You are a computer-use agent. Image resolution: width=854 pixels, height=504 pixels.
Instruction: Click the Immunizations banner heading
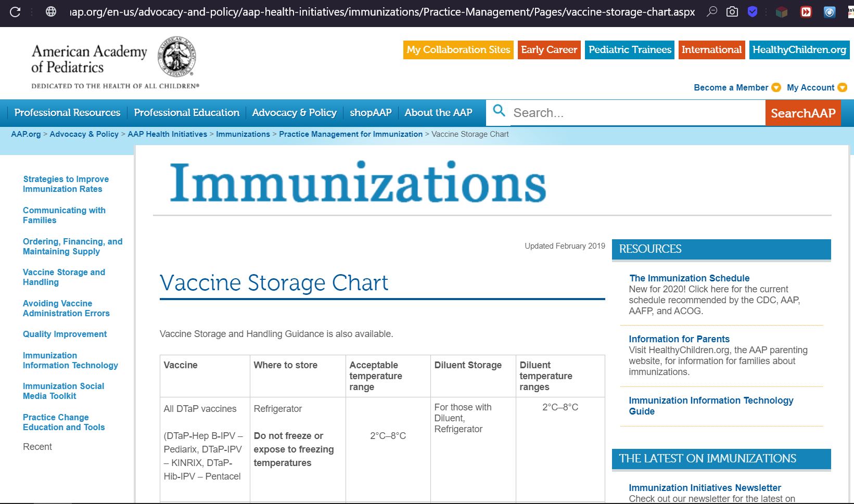tap(358, 183)
